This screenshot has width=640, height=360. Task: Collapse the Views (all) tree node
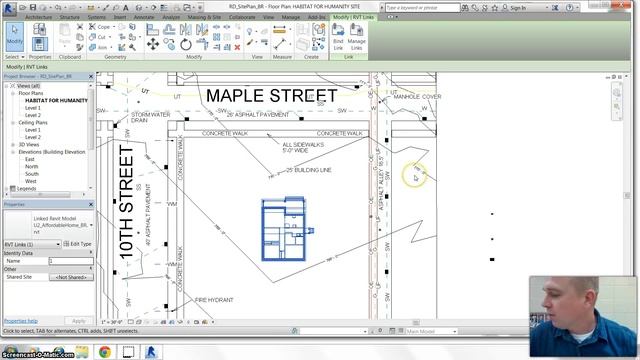tap(6, 86)
